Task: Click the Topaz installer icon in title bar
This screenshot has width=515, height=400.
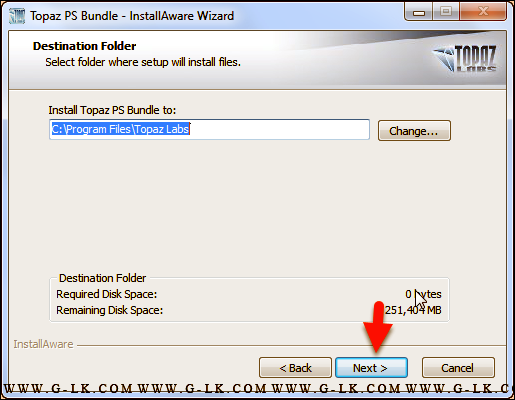Action: point(17,16)
